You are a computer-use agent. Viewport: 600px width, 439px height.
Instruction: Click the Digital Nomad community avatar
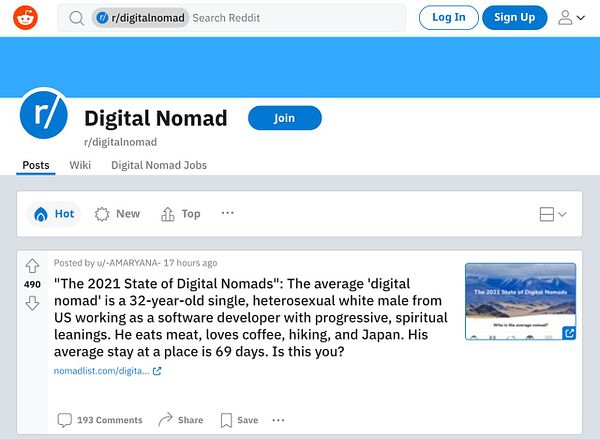click(x=44, y=115)
